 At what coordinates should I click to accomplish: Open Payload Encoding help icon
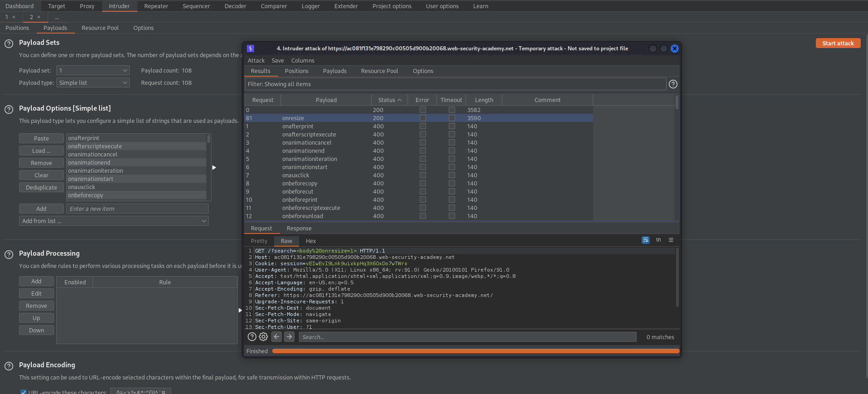click(9, 366)
